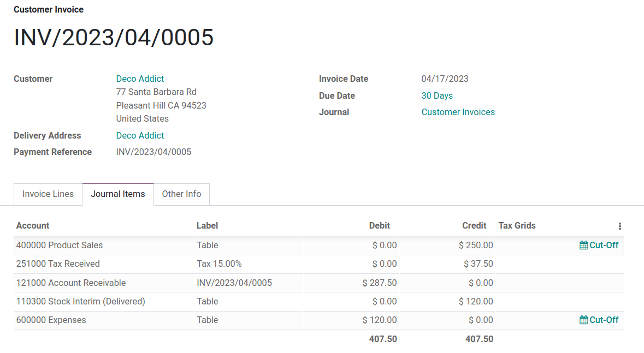Screen dimensions: 644x353
Task: Select the 110300 Stock Interim (Delivered) row
Action: point(81,301)
